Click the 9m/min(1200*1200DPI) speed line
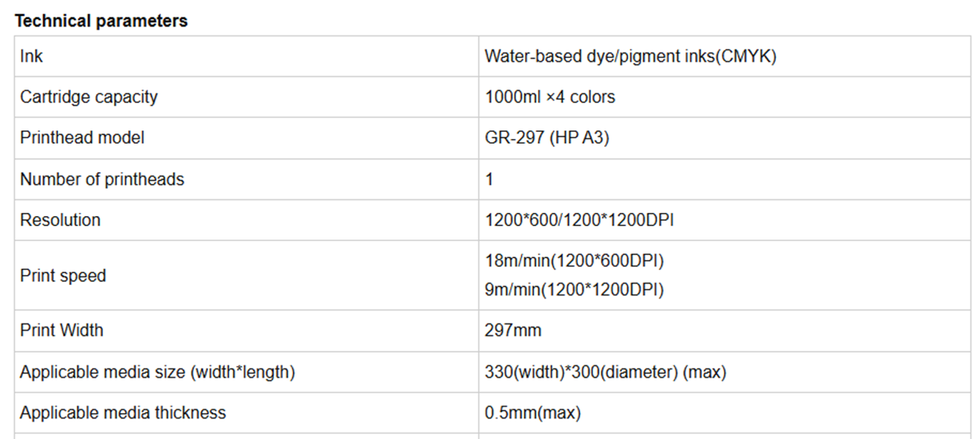The height and width of the screenshot is (439, 980). click(x=574, y=290)
